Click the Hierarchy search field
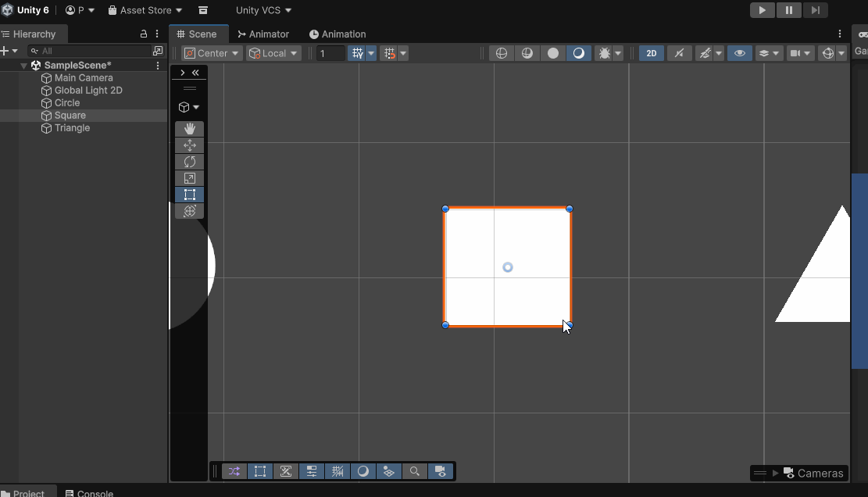The image size is (868, 497). tap(89, 51)
